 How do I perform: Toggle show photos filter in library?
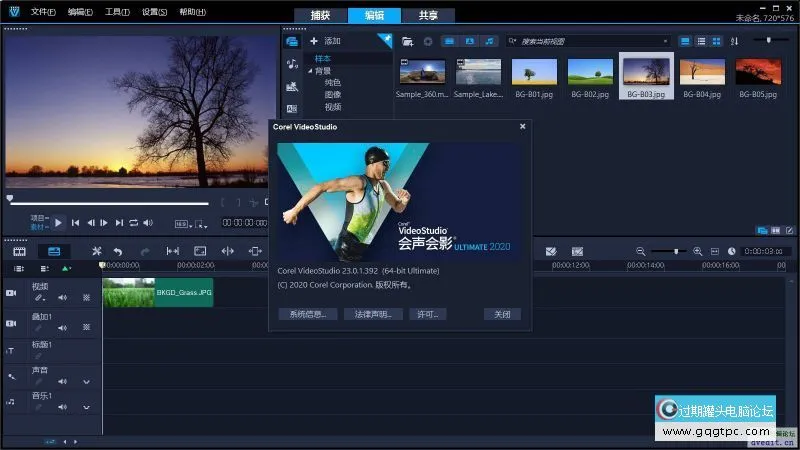point(468,41)
